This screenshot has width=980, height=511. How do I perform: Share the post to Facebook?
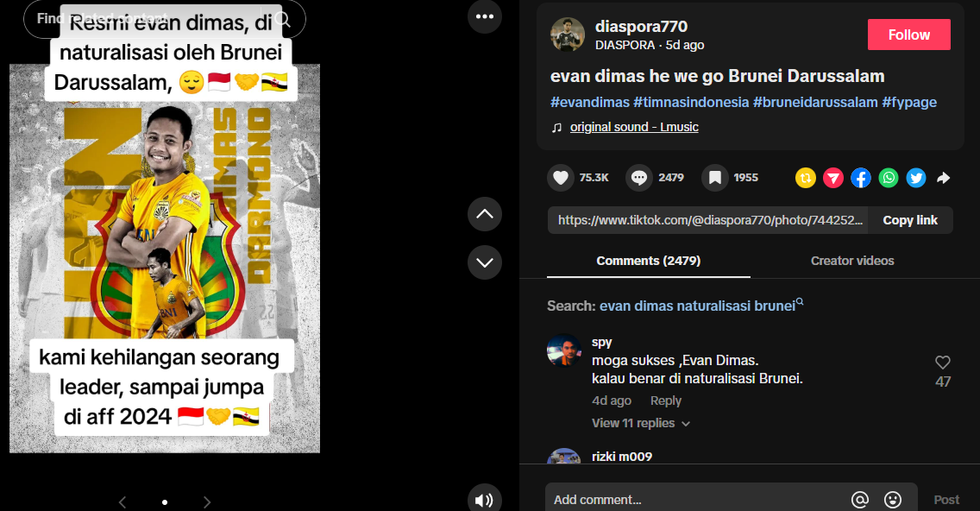pyautogui.click(x=861, y=179)
